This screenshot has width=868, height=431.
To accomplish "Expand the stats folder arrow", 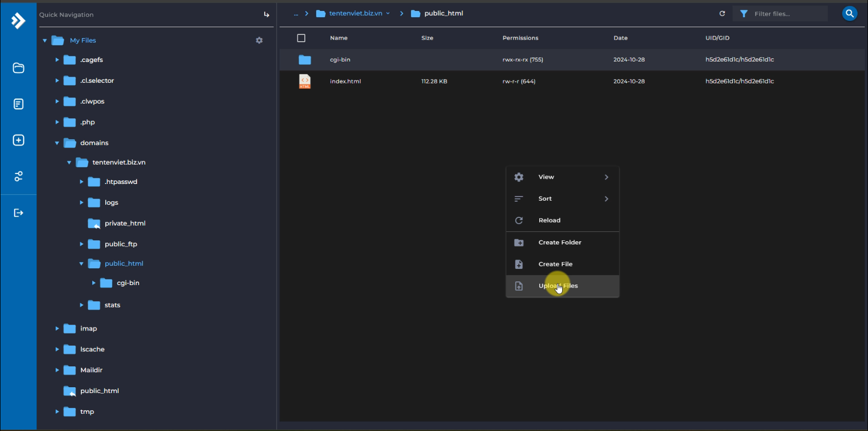I will click(x=81, y=305).
